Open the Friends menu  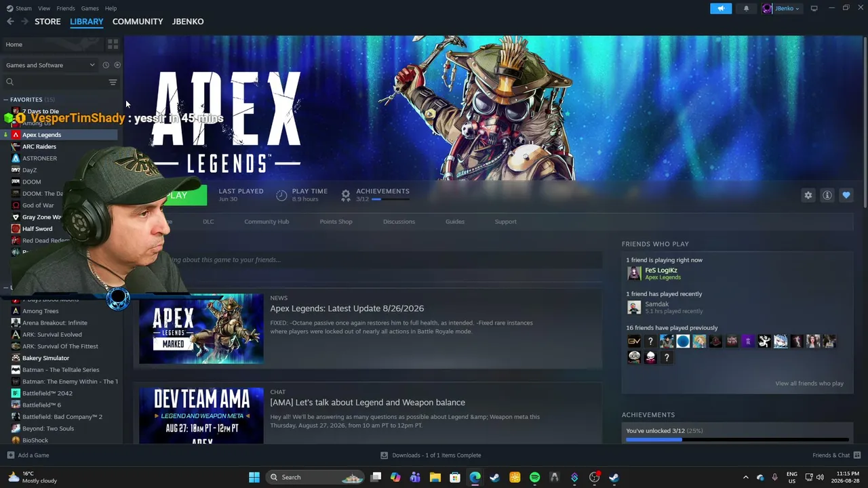pyautogui.click(x=66, y=8)
